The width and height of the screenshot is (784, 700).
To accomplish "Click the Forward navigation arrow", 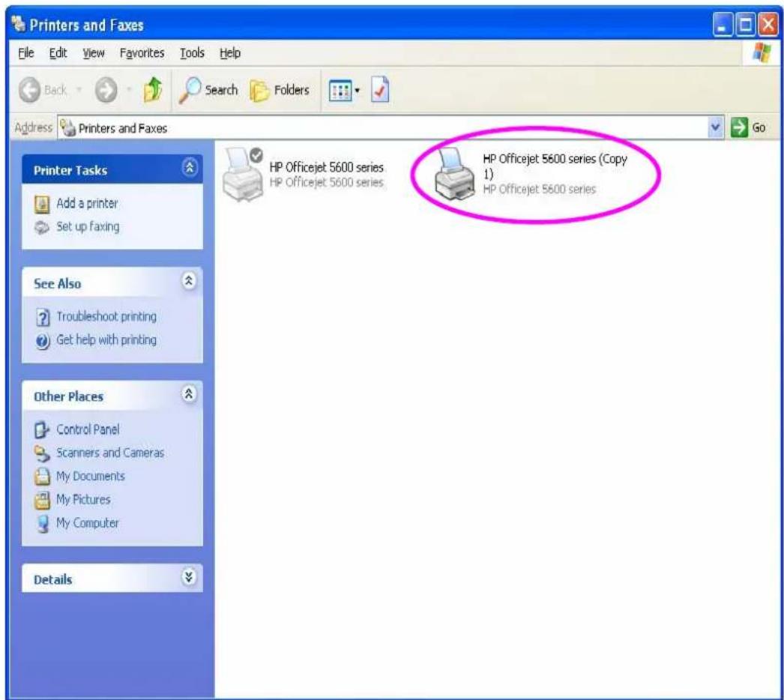I will coord(106,91).
